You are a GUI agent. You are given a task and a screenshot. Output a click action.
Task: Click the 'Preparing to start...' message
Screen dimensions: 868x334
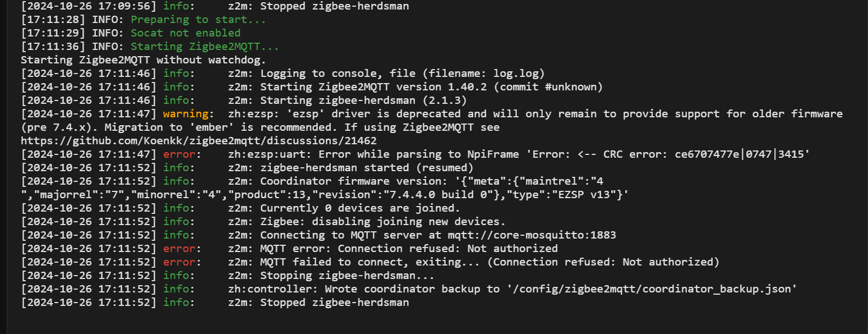[x=198, y=20]
